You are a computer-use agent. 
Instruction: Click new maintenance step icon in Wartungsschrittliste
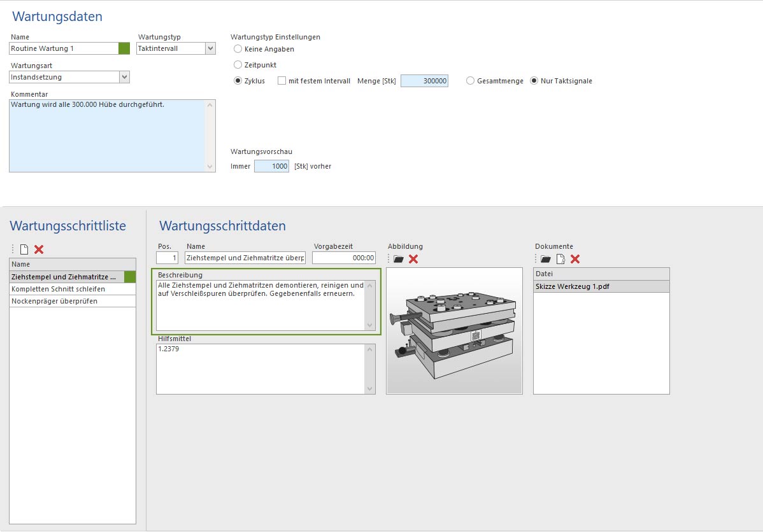click(24, 249)
